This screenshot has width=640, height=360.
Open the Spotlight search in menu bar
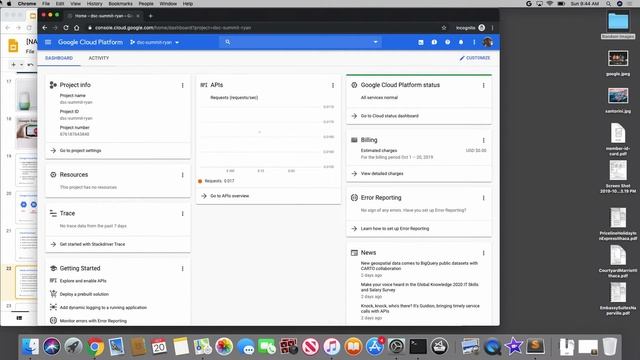pyautogui.click(x=608, y=4)
